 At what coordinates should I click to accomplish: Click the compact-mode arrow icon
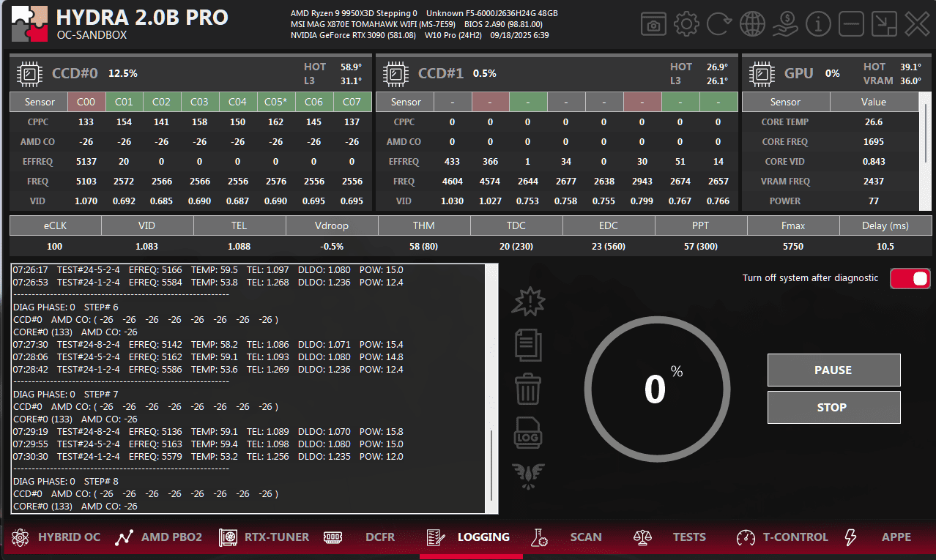tap(885, 24)
